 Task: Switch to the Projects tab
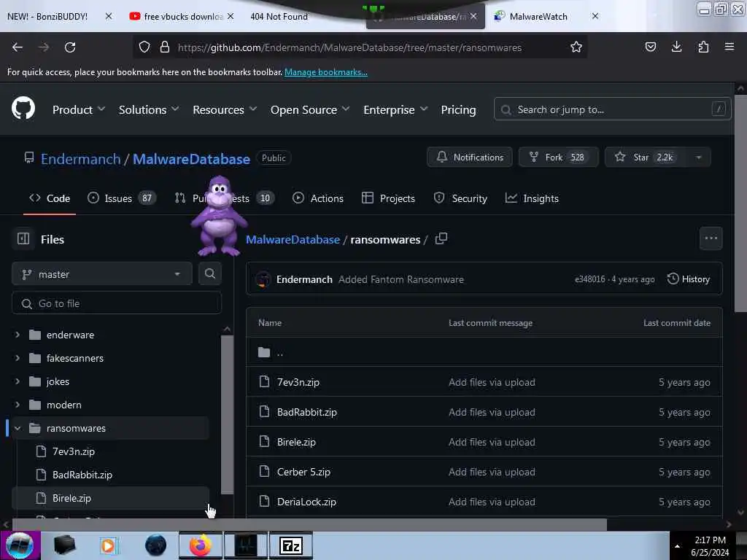388,198
